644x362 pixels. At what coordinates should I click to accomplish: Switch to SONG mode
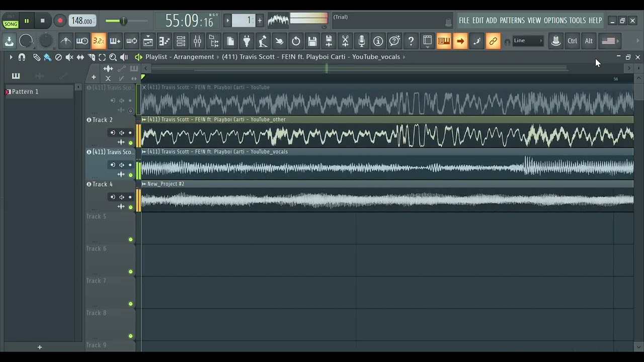[11, 24]
